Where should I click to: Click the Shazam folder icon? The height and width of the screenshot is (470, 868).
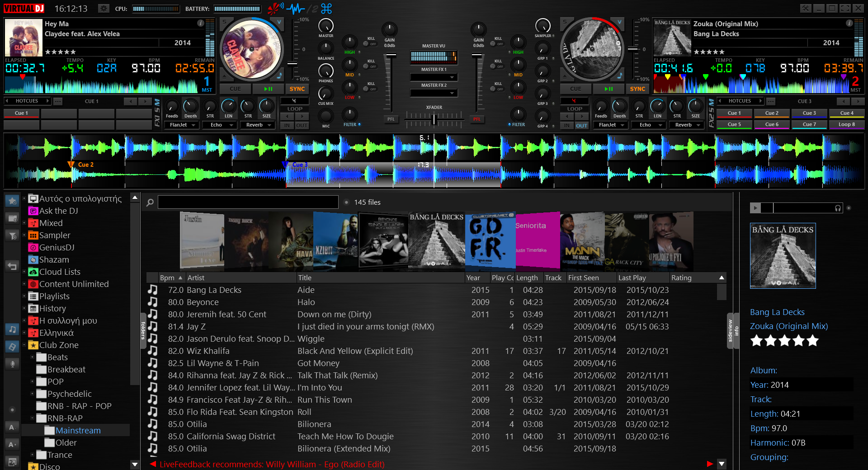click(x=33, y=260)
